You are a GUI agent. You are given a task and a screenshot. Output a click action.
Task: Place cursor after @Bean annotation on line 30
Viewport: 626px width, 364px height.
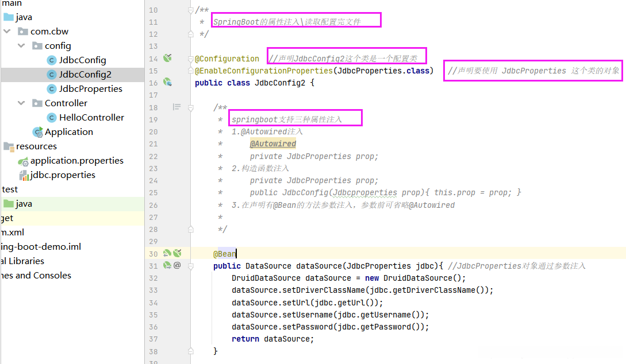236,254
